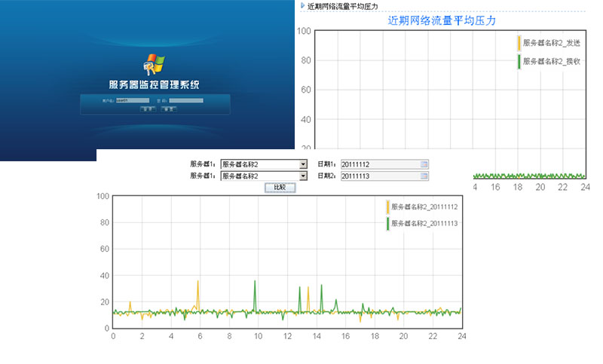
Task: Open calendar picker for 日期1 field
Action: tap(424, 164)
